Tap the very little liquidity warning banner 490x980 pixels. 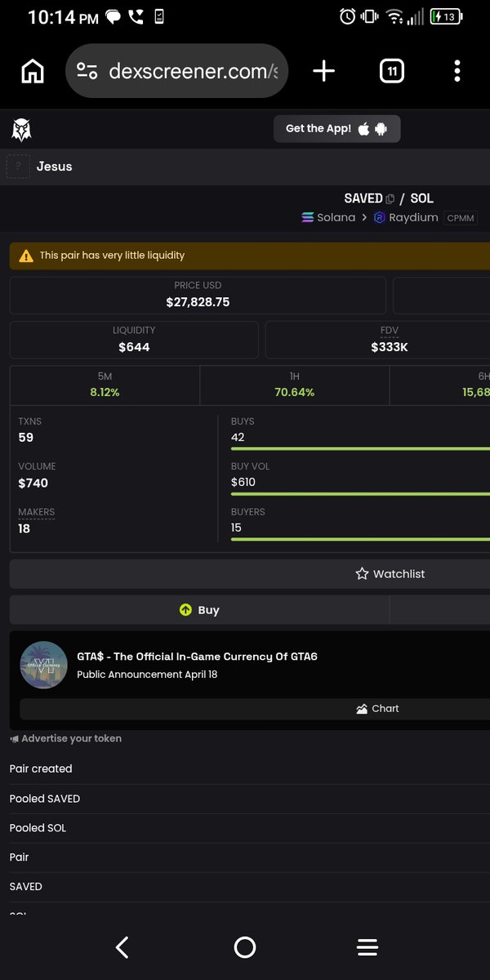(x=250, y=256)
